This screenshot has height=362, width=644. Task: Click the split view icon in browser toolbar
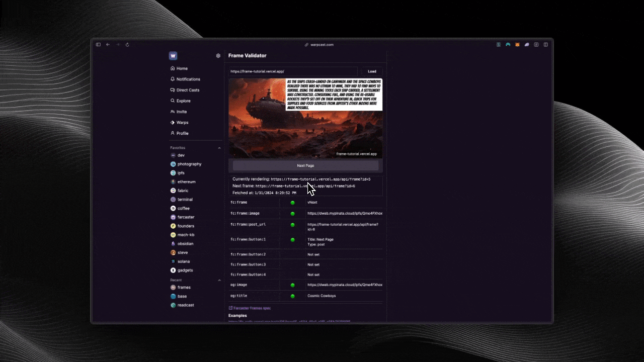546,45
